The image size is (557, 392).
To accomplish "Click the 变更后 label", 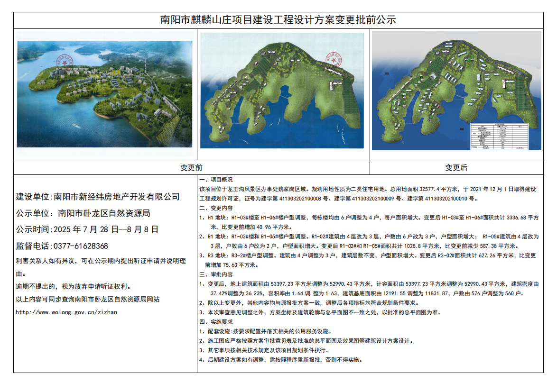I will tap(456, 167).
